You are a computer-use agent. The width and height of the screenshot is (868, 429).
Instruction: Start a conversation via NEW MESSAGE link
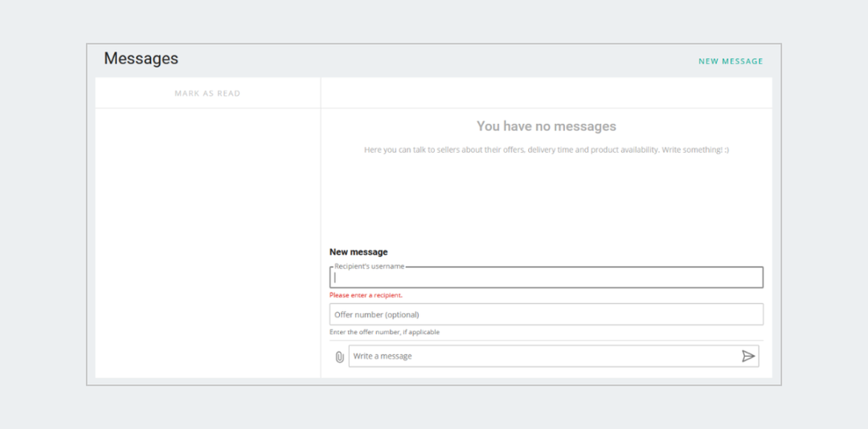(x=731, y=61)
